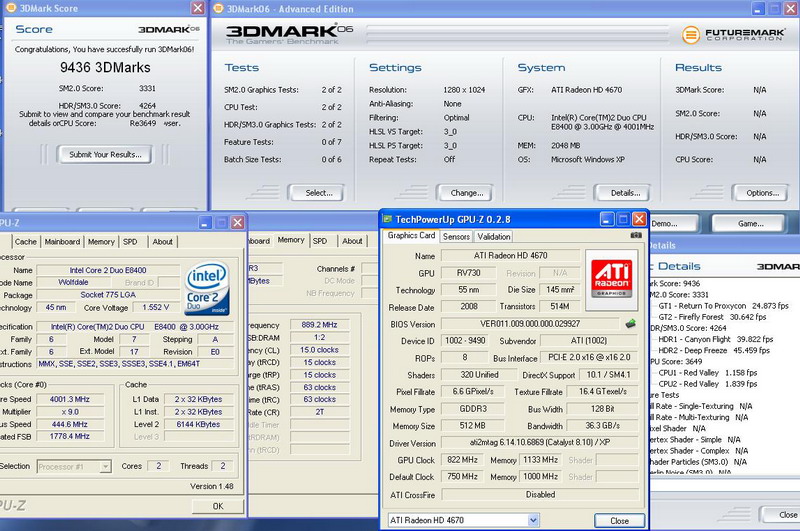The image size is (800, 531).
Task: Click the Instructions MMX SSE field
Action: point(135,364)
